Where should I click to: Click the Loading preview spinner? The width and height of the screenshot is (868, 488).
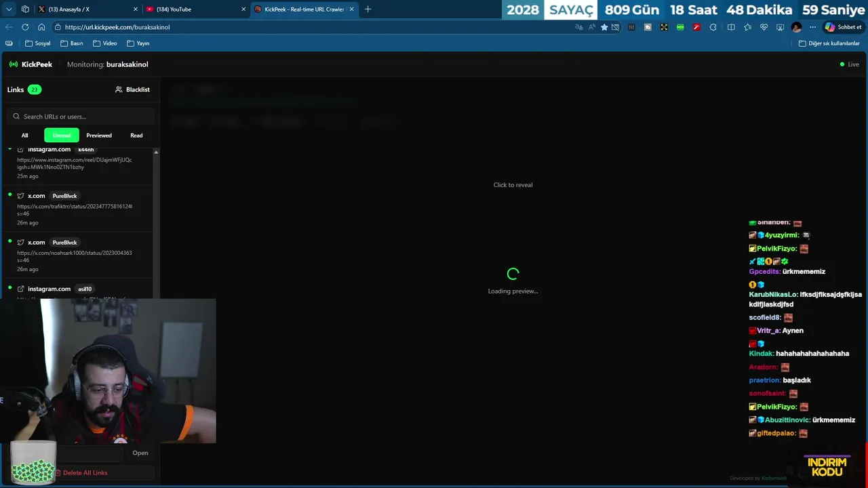point(513,274)
